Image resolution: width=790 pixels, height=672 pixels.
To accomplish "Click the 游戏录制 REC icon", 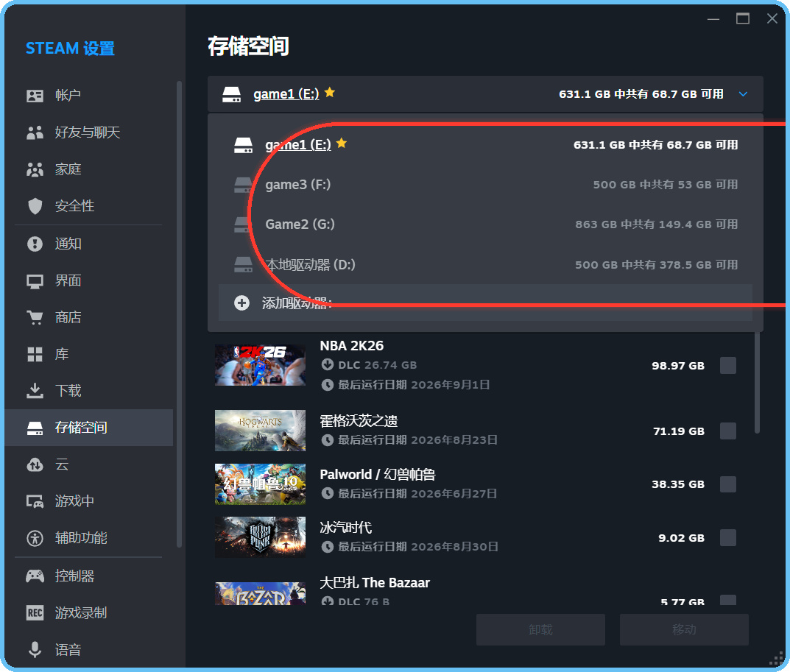I will coord(35,612).
